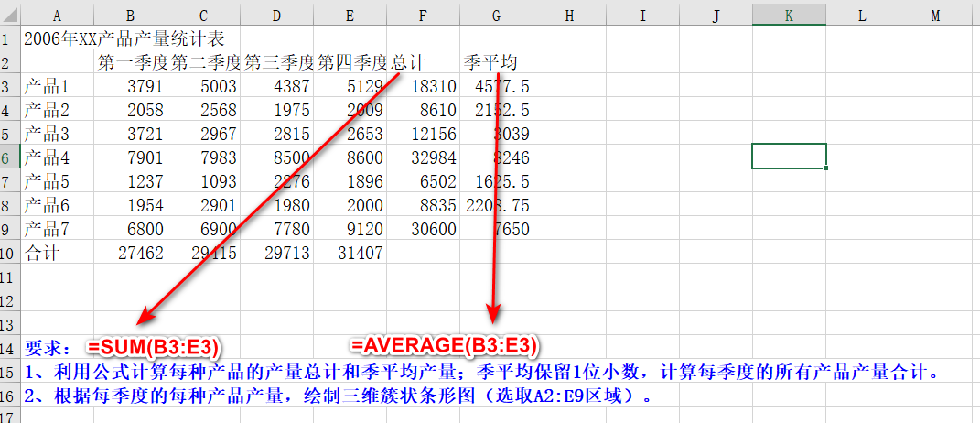This screenshot has height=423, width=980.
Task: Click the red =SUM(B3:E3) annotation
Action: 155,347
